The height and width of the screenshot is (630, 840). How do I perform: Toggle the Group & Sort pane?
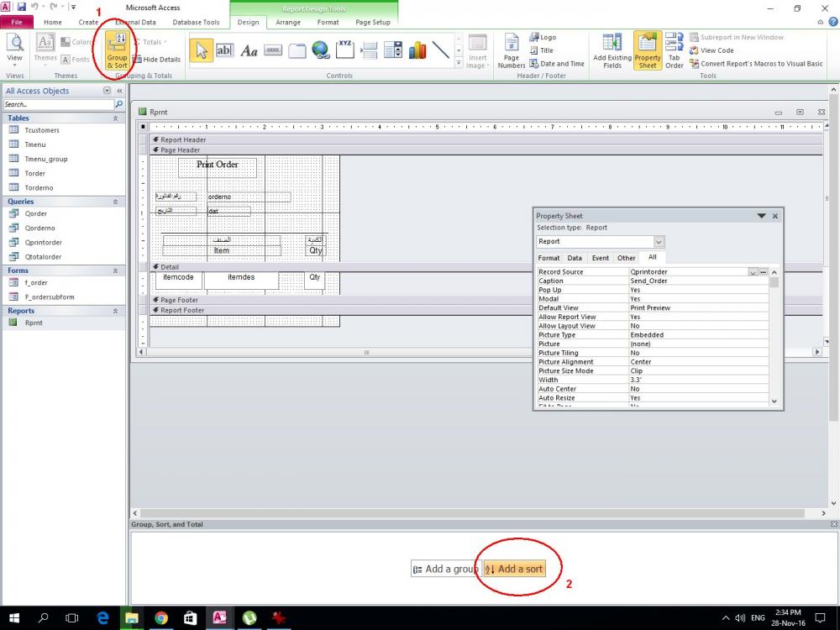pos(117,50)
